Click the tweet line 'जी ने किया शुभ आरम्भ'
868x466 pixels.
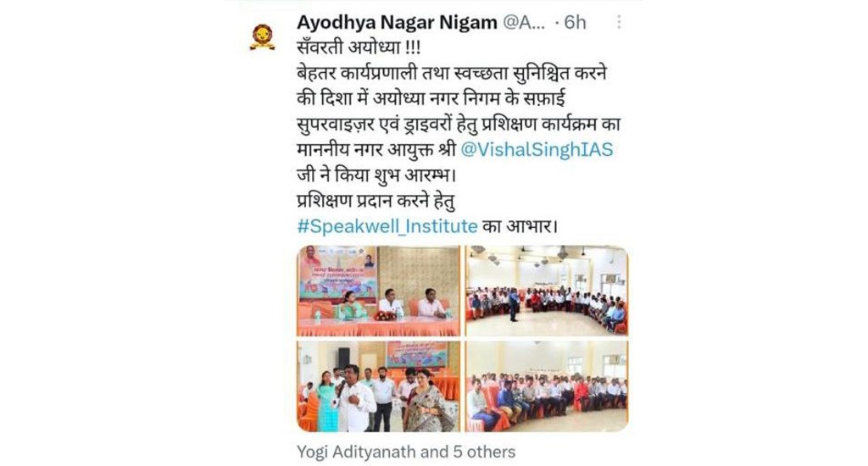point(376,175)
